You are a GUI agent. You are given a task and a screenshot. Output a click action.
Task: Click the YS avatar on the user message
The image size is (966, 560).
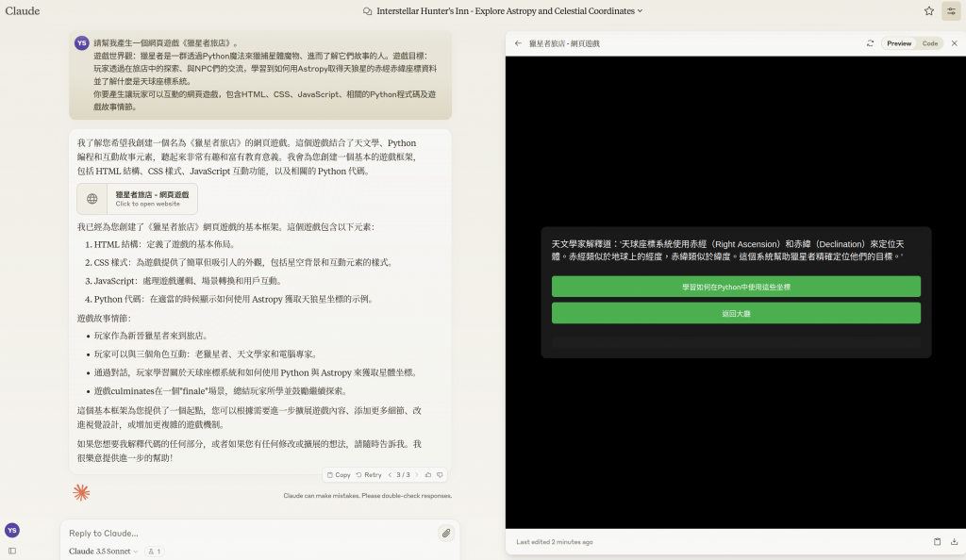pos(81,43)
